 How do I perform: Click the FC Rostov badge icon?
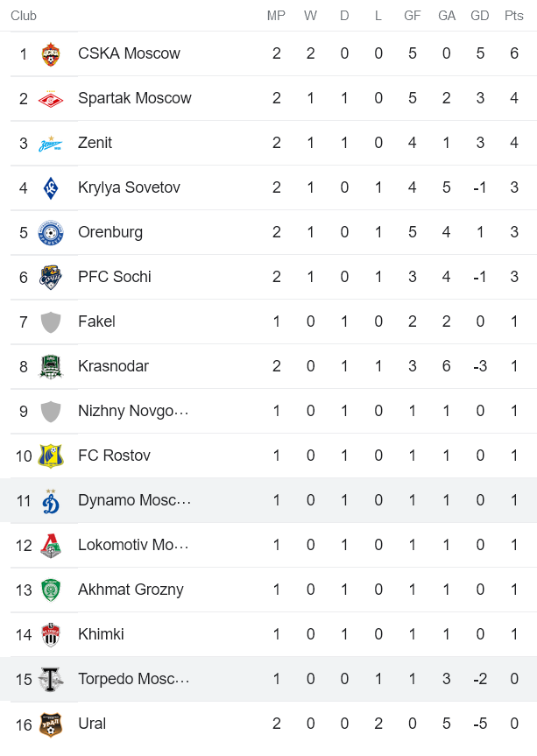(51, 456)
